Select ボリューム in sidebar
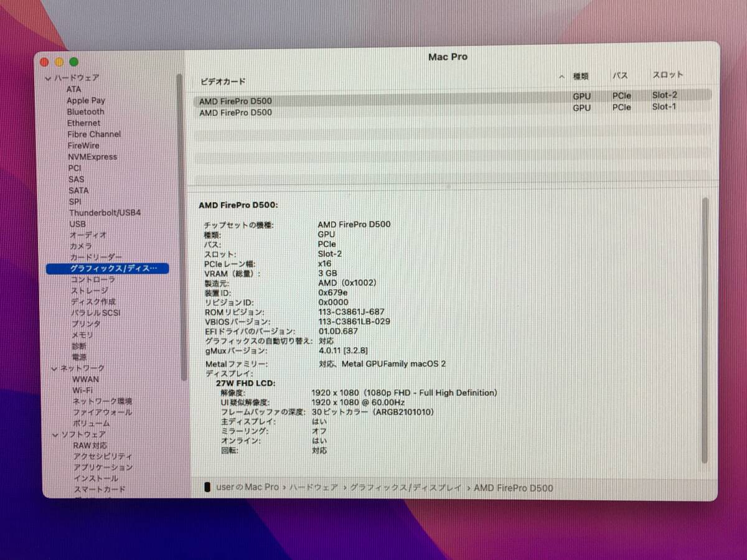747x560 pixels. point(92,423)
